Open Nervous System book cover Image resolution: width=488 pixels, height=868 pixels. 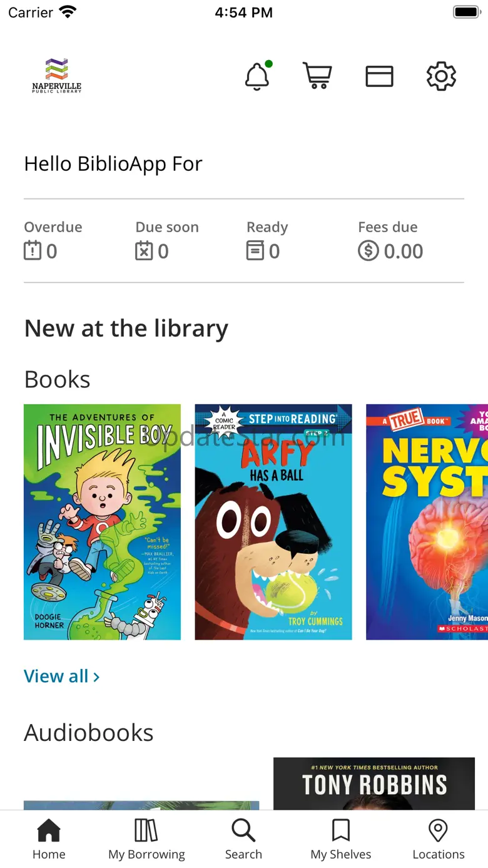point(427,522)
